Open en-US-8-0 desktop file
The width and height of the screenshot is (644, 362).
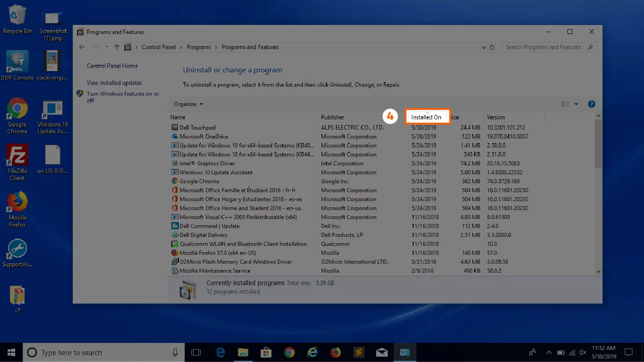point(53,160)
